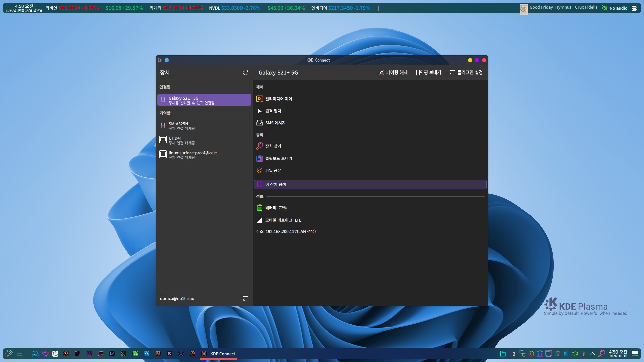644x362 pixels.
Task: Open the green spreadsheet app in taskbar
Action: pos(135,354)
